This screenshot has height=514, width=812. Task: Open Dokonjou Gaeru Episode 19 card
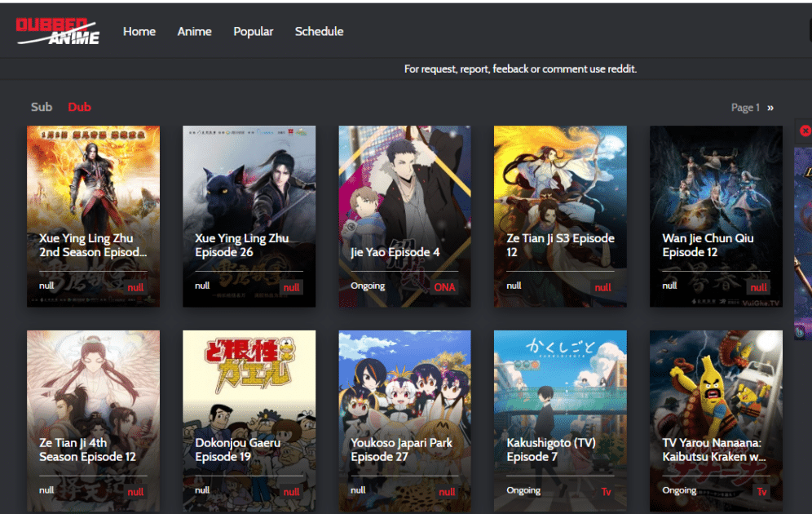(x=249, y=421)
